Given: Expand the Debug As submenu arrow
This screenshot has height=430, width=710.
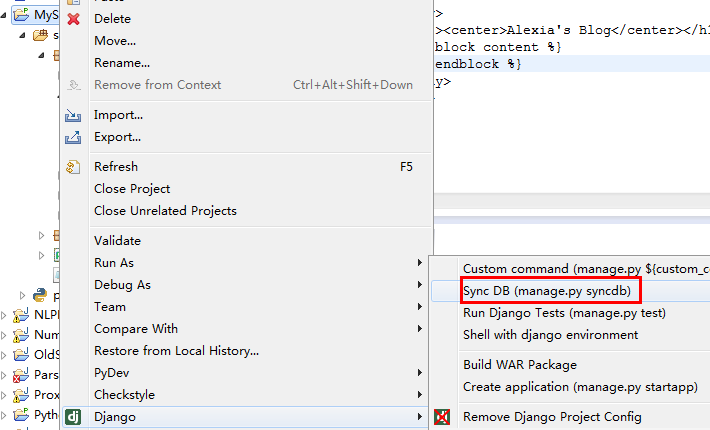Looking at the screenshot, I should point(418,285).
